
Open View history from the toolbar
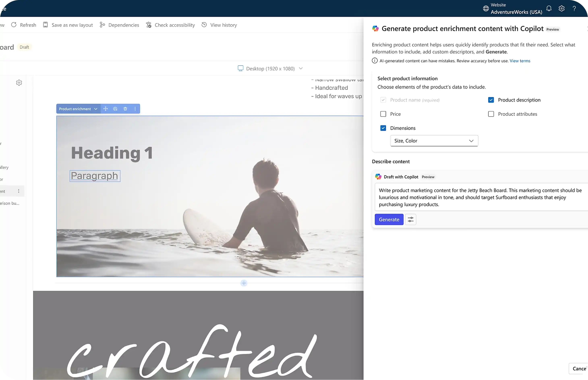(x=219, y=25)
